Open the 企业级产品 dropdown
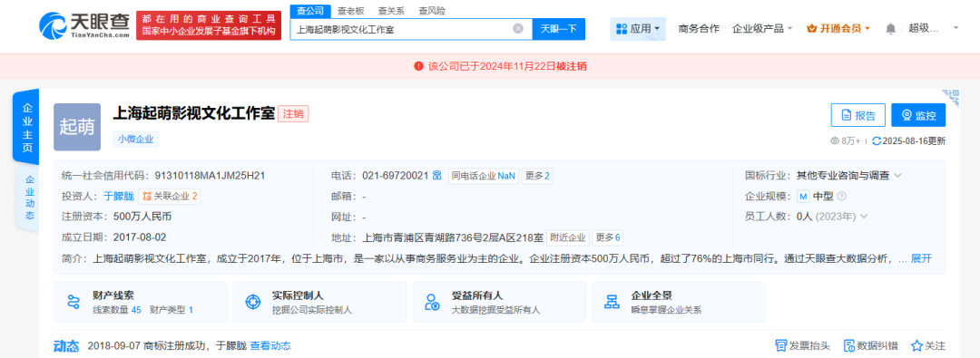980x358 pixels. click(762, 29)
